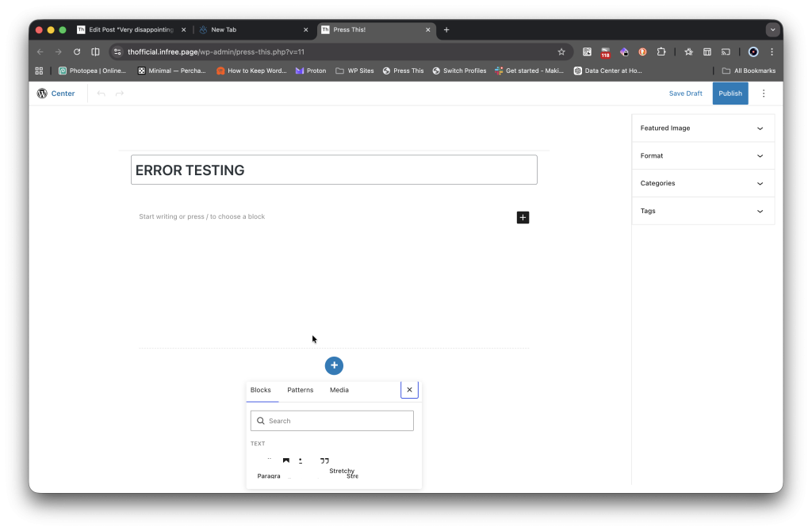Click the Publish button
812x531 pixels.
730,94
